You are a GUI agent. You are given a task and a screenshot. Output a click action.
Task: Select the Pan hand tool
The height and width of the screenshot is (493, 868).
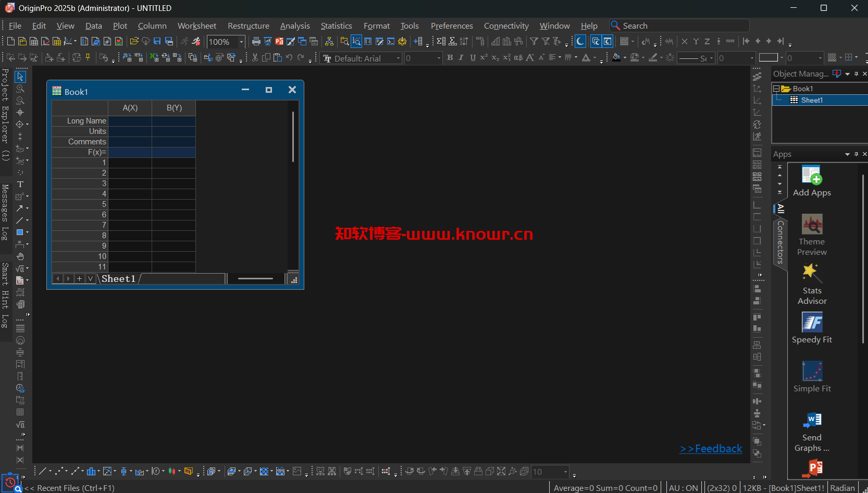point(20,256)
